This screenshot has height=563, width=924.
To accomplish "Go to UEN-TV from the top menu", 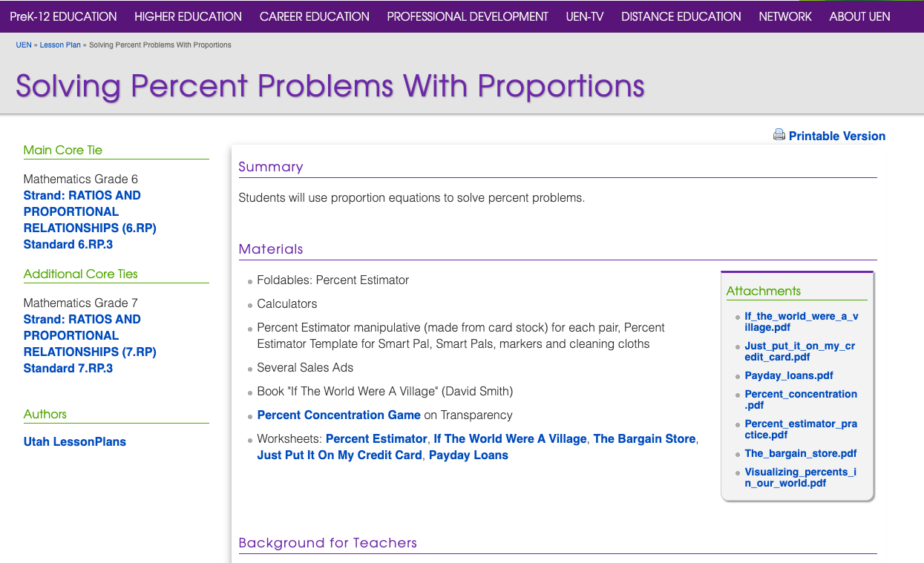I will pos(584,16).
